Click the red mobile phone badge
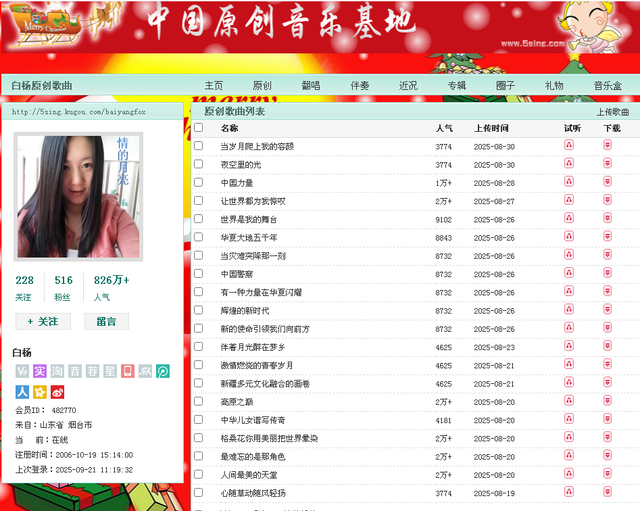Viewport: 640px width, 511px height. [x=127, y=371]
